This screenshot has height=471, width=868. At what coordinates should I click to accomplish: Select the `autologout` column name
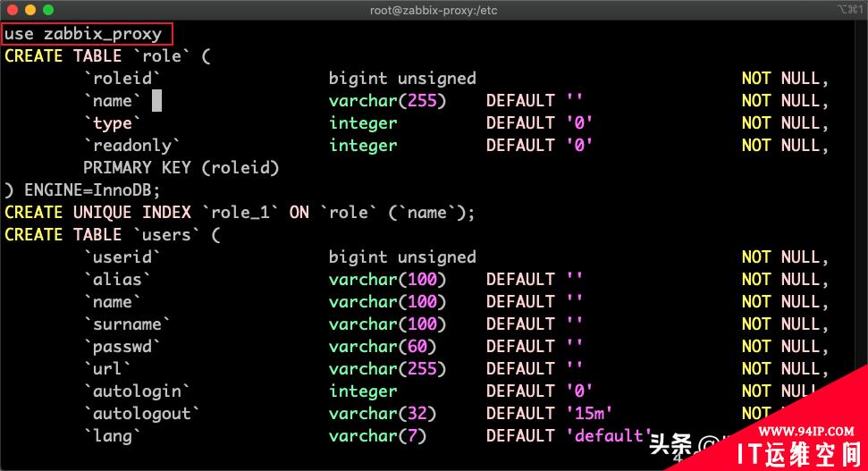tap(142, 413)
